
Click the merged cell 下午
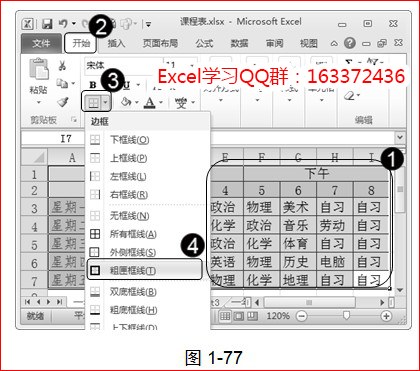point(316,174)
